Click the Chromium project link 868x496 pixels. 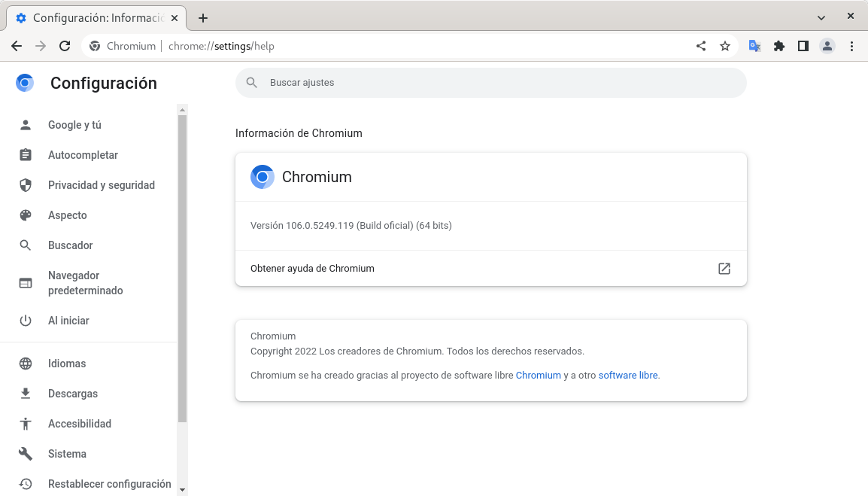point(538,376)
